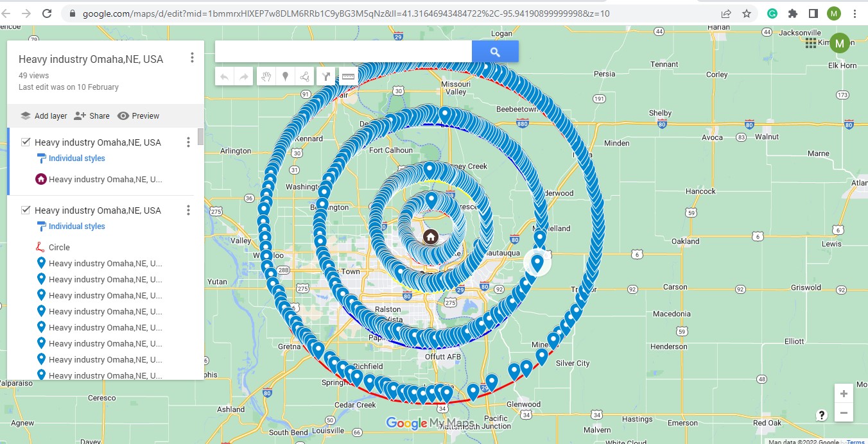The height and width of the screenshot is (444, 868).
Task: Open the browser extensions puzzle menu
Action: pyautogui.click(x=793, y=13)
